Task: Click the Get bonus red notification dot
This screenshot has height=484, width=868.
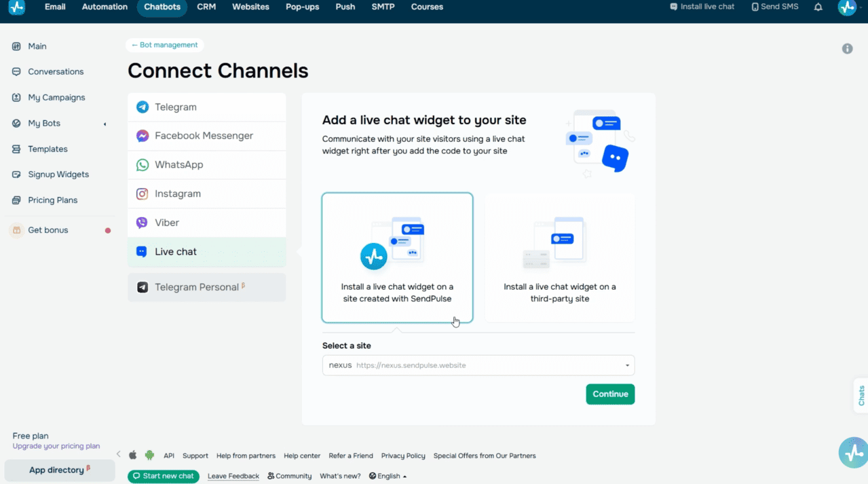Action: tap(108, 231)
